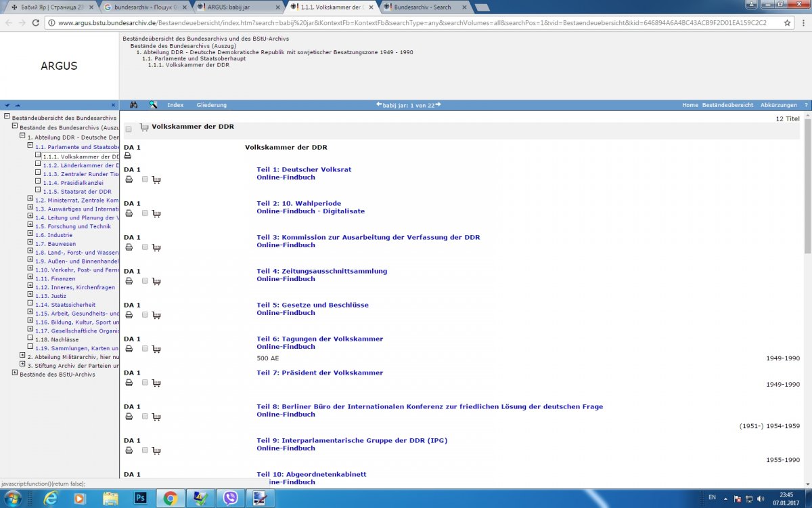This screenshot has width=812, height=508.
Task: Tick the checkbox for Teil 4 Zeitungsausschnittsammlung
Action: 145,281
